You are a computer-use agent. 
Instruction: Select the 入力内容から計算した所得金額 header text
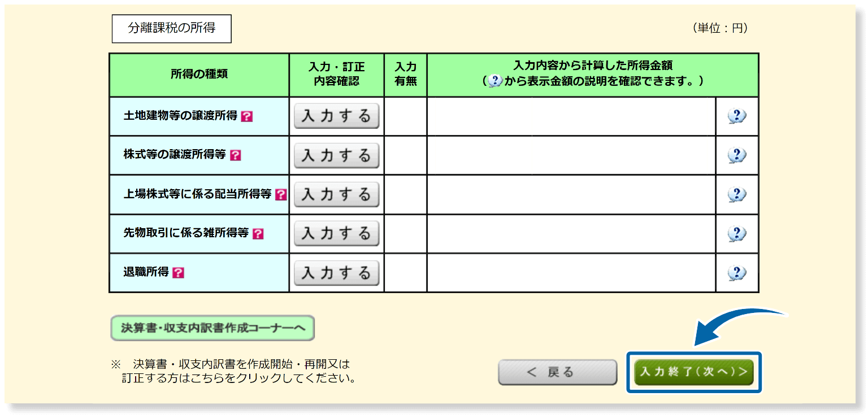click(593, 66)
